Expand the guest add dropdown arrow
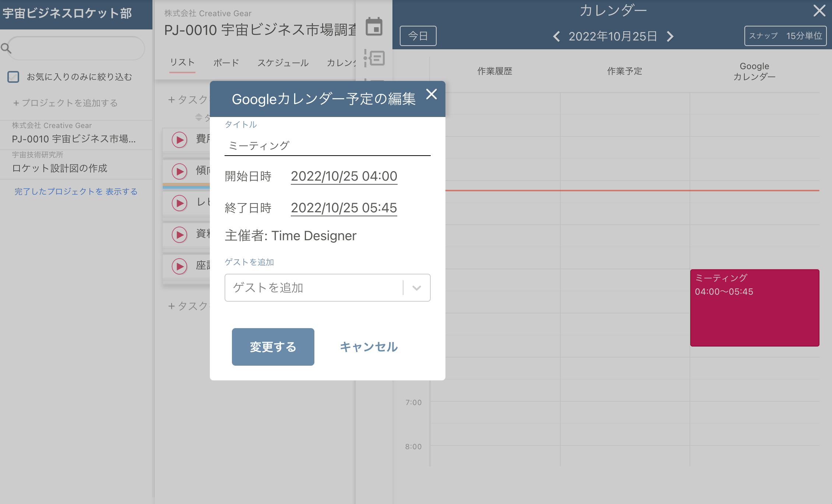Image resolution: width=832 pixels, height=504 pixels. (416, 288)
